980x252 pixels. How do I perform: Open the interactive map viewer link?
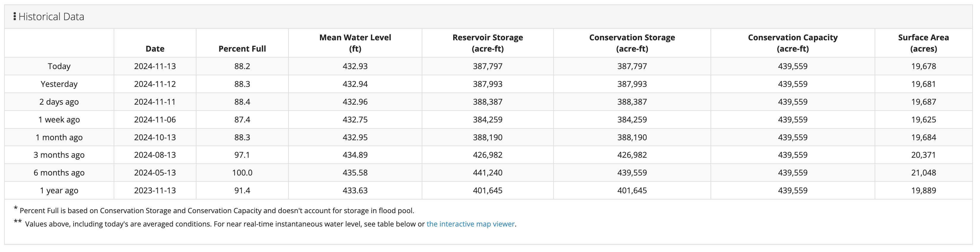tap(470, 224)
